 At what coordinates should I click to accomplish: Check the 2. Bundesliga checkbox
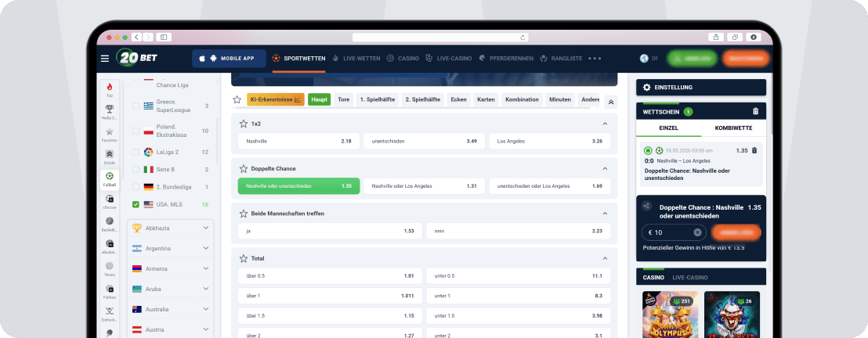136,187
